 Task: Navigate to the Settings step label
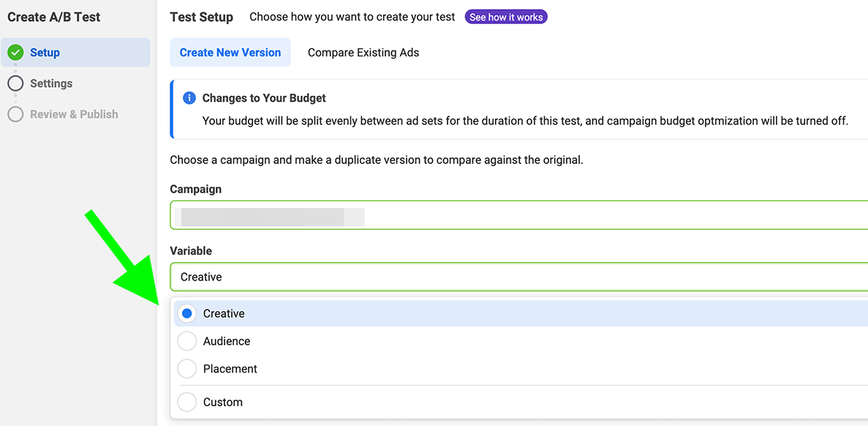(x=51, y=83)
